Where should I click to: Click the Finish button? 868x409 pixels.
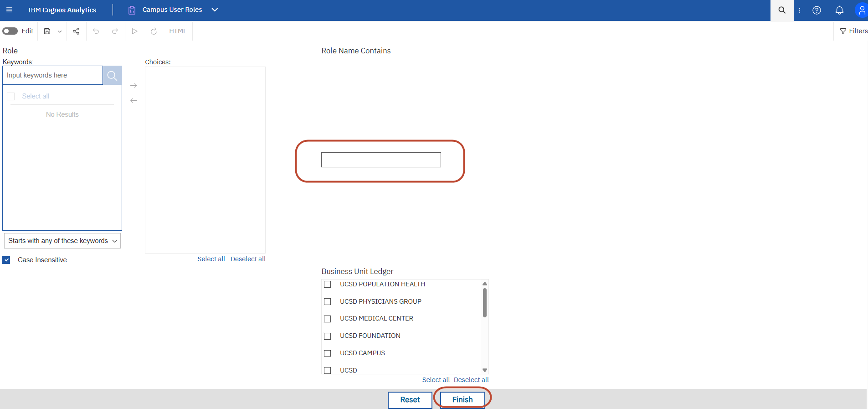pos(462,399)
